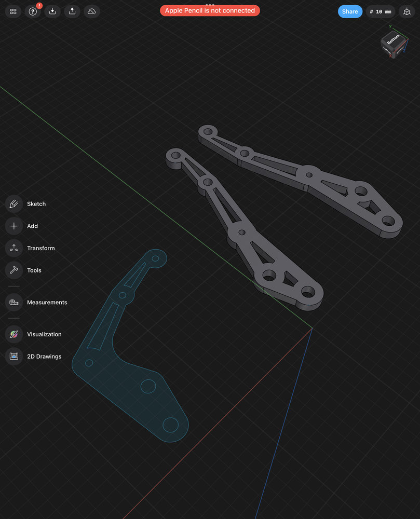Viewport: 420px width, 519px height.
Task: Tap the import icon in top bar
Action: coord(52,11)
